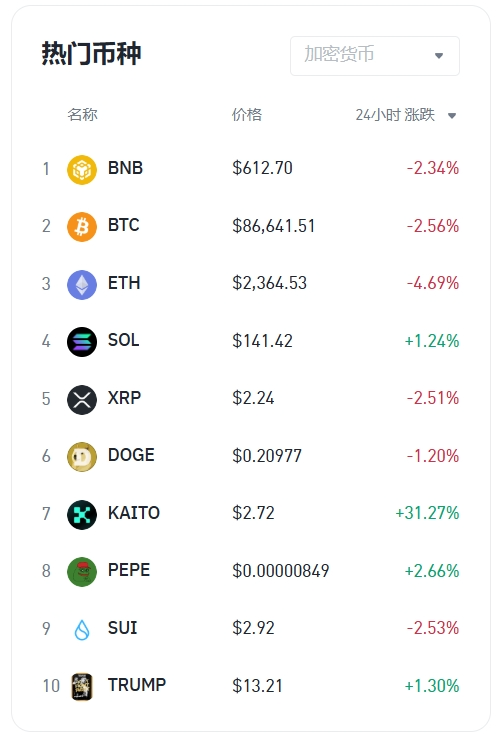Image resolution: width=500 pixels, height=741 pixels.
Task: Expand the 24小时 涨跌 sort arrow
Action: point(452,115)
